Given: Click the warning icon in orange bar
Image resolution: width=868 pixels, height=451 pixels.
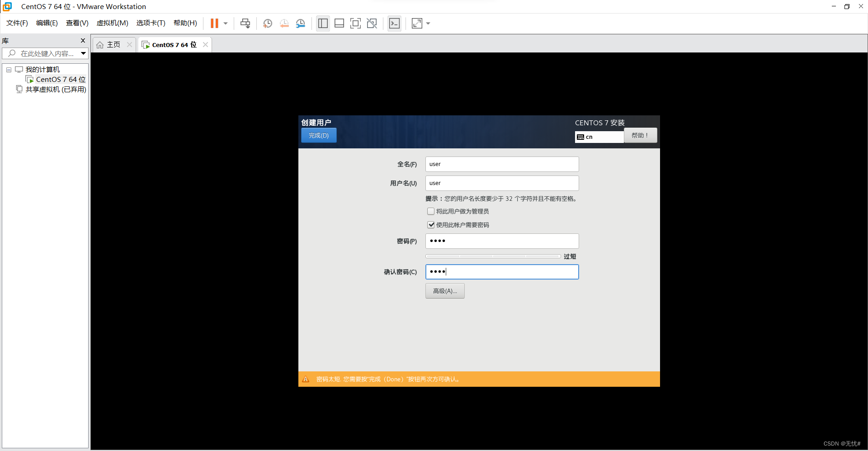Looking at the screenshot, I should pos(306,380).
